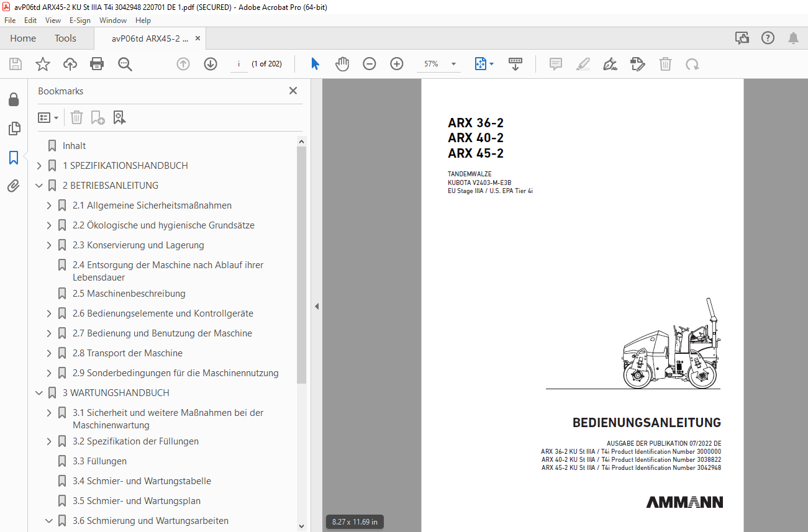This screenshot has height=532, width=808.
Task: Open the View menu
Action: [53, 20]
